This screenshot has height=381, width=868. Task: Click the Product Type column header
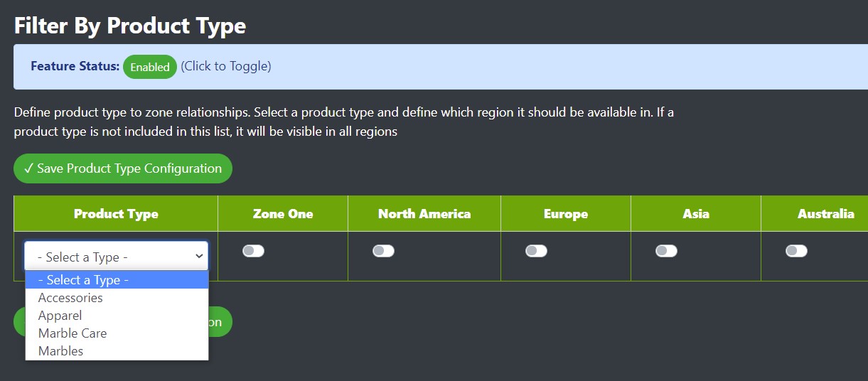[x=116, y=214]
